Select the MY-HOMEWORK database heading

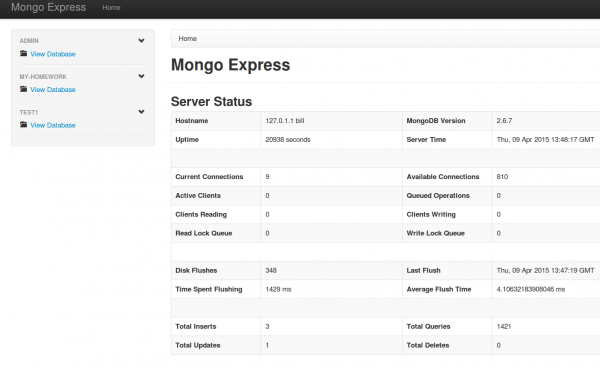tap(43, 77)
